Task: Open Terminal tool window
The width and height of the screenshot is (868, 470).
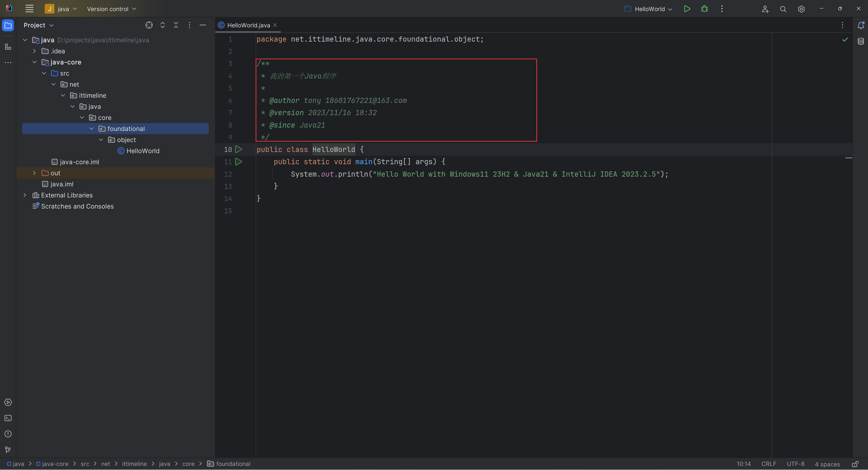Action: click(x=8, y=418)
